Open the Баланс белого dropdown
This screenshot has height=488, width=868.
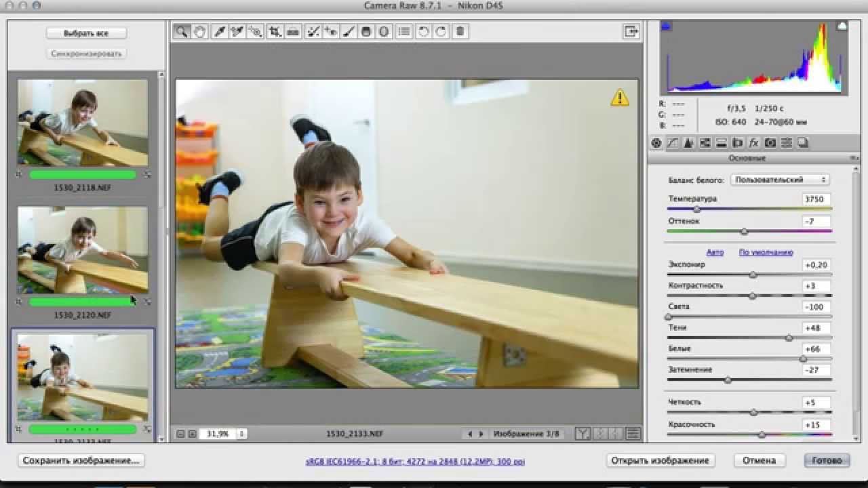pyautogui.click(x=780, y=180)
